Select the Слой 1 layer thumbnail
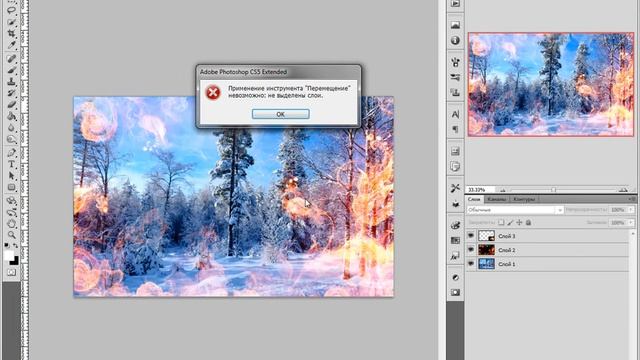Image resolution: width=640 pixels, height=360 pixels. (x=486, y=264)
